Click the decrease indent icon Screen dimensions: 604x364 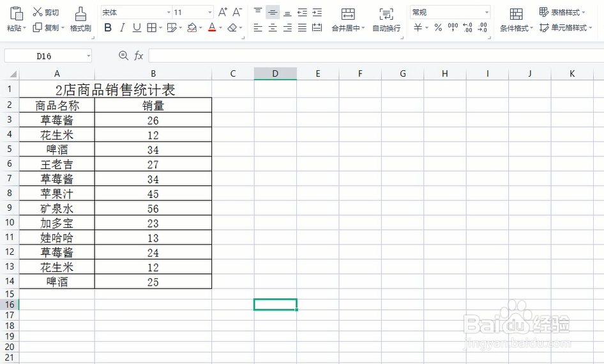pos(303,12)
